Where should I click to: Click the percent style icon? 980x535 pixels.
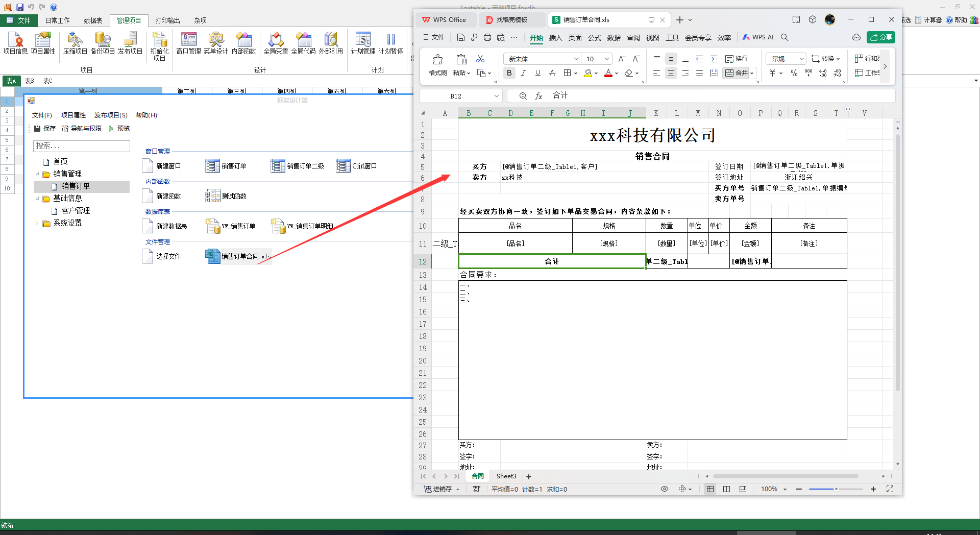pyautogui.click(x=794, y=73)
